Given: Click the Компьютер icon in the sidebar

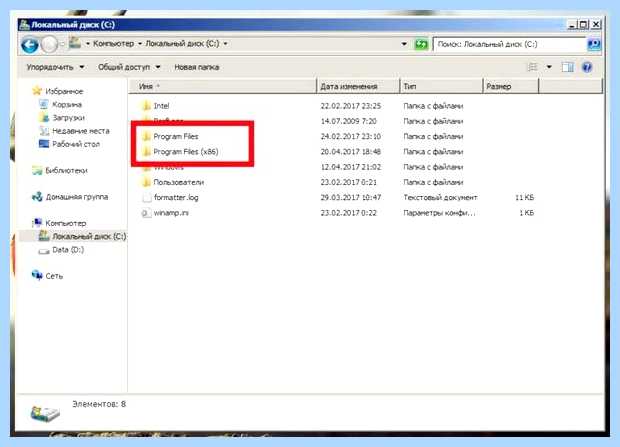Looking at the screenshot, I should click(38, 223).
